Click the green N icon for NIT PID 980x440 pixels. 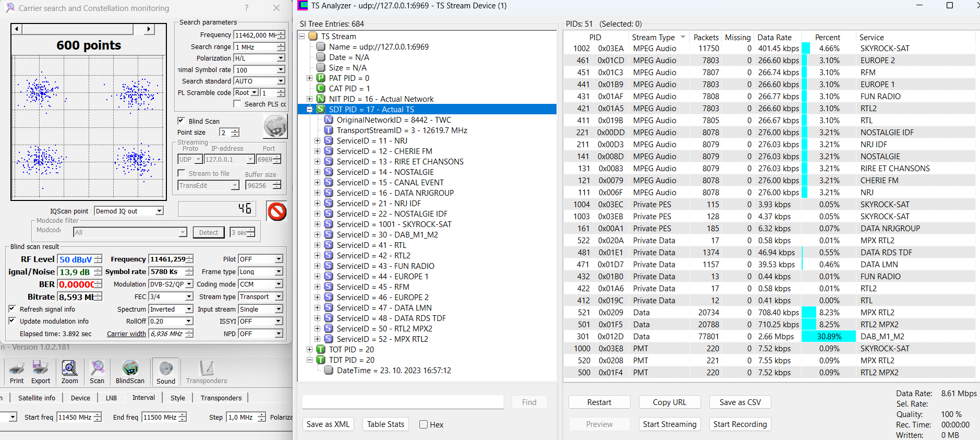pyautogui.click(x=321, y=99)
